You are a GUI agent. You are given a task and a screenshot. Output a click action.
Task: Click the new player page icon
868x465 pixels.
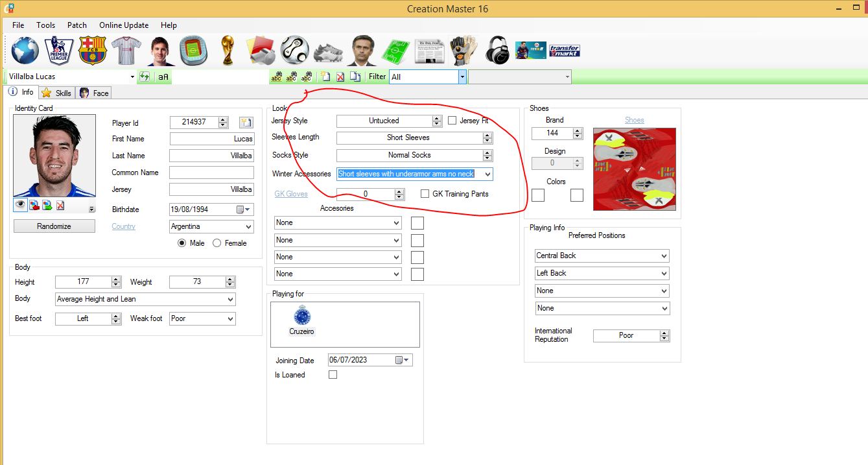(325, 77)
